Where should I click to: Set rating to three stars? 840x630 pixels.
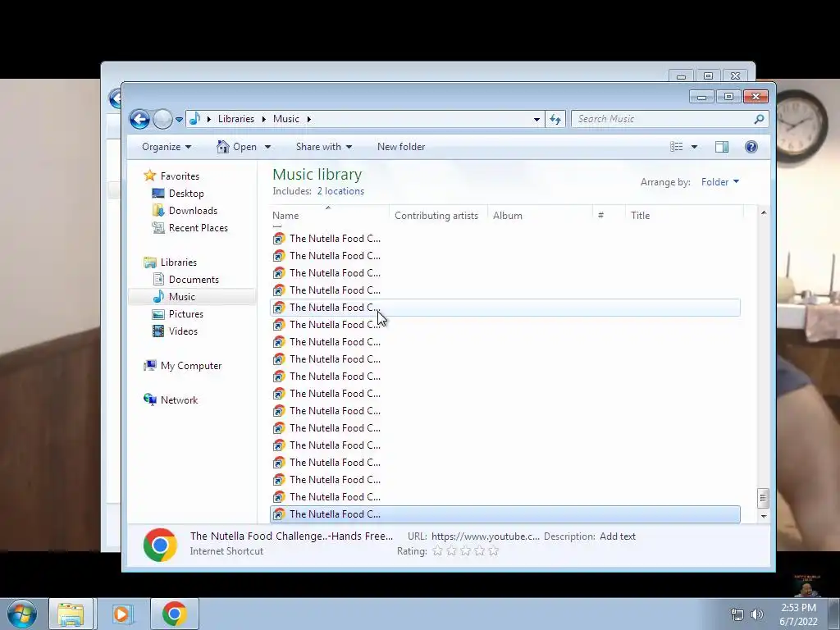(x=466, y=550)
